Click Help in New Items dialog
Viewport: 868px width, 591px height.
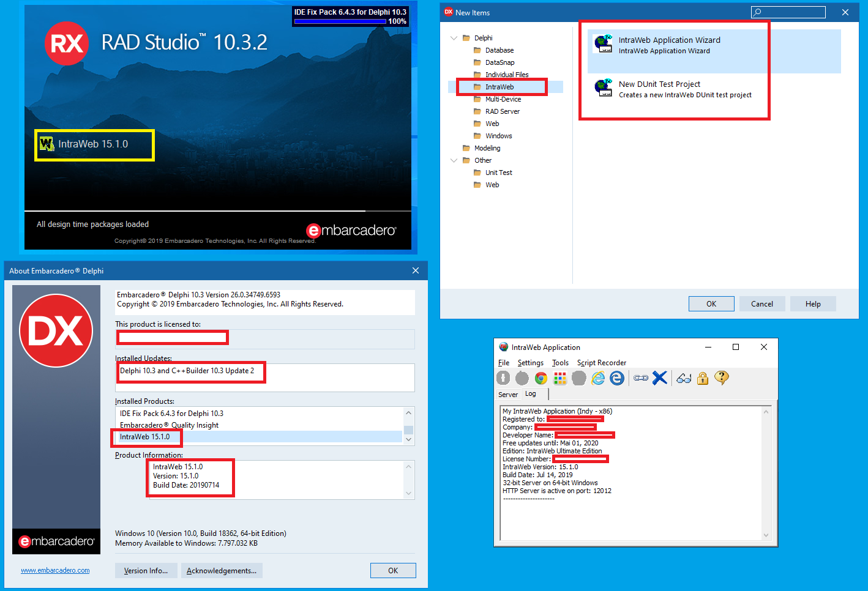click(813, 304)
